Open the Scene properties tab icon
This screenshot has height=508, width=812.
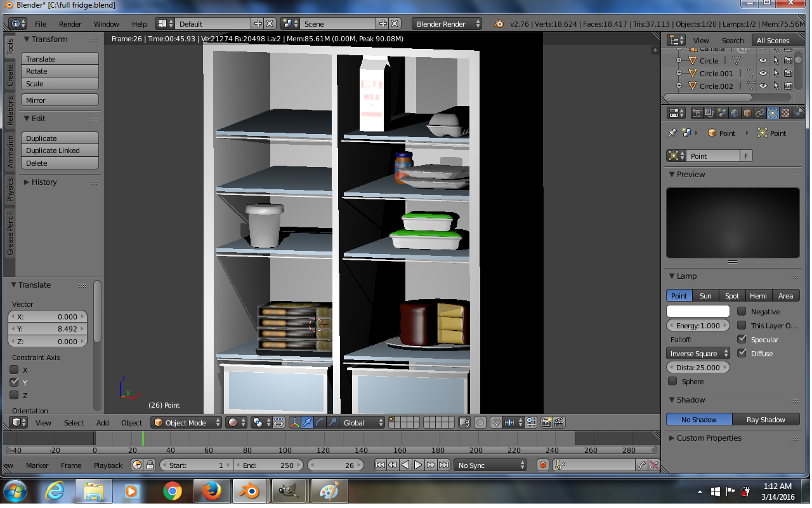pyautogui.click(x=722, y=113)
